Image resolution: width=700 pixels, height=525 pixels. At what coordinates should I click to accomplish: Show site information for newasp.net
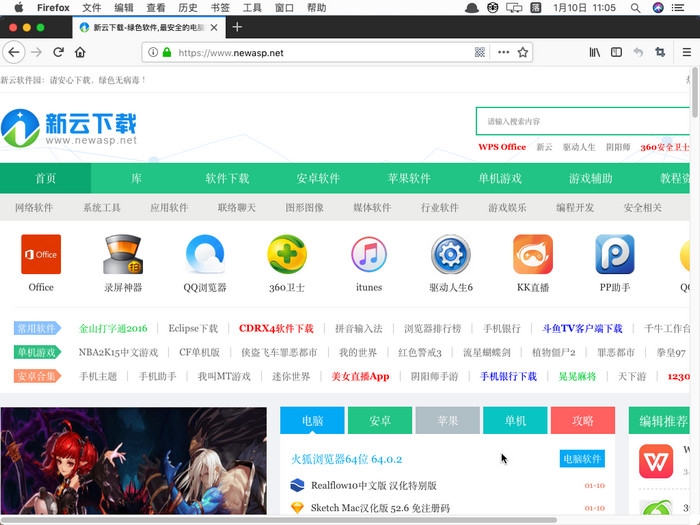153,52
